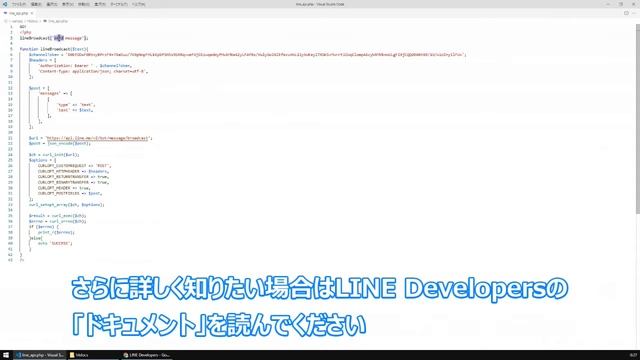Click the VS Code logo in title bar

(x=5, y=4)
